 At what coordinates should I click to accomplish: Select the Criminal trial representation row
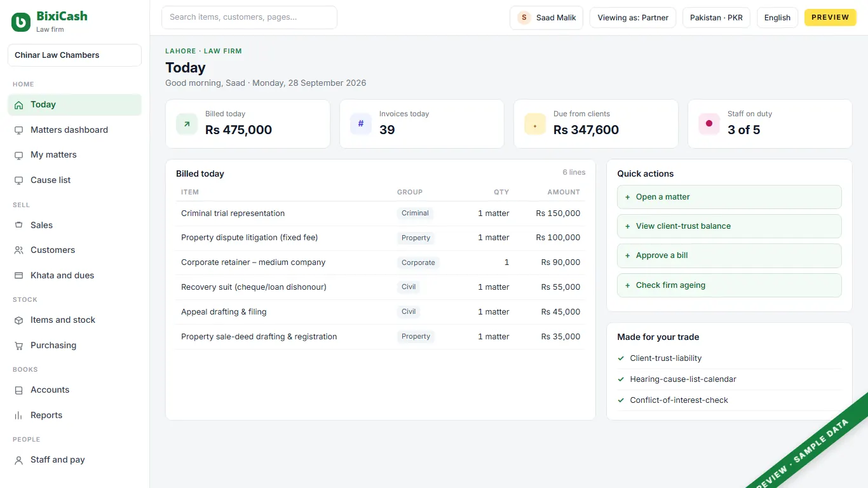[381, 213]
